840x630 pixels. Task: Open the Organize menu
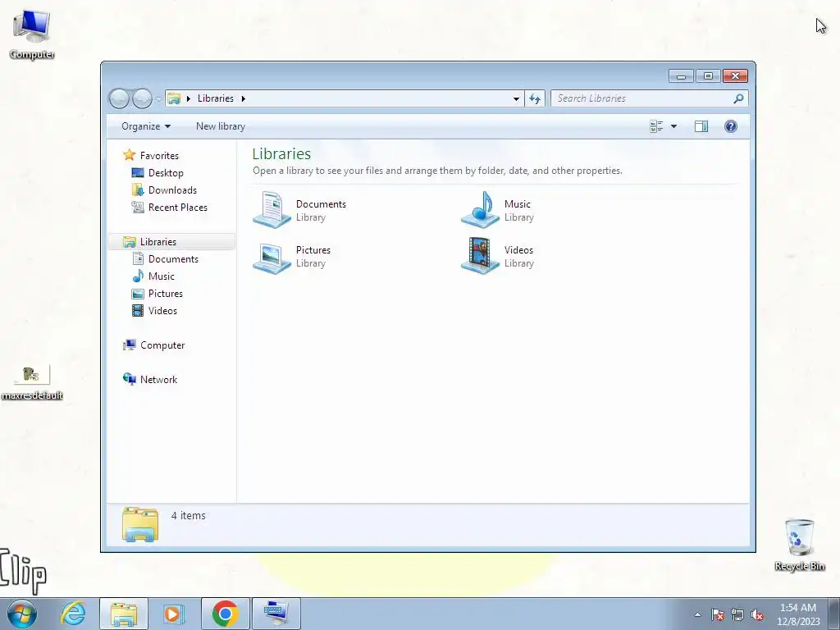(146, 126)
